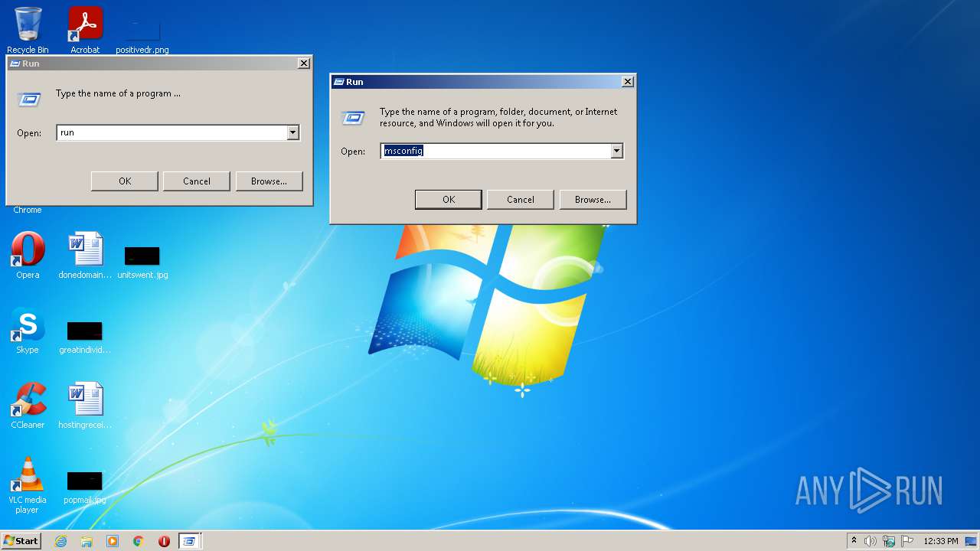This screenshot has height=551, width=980.
Task: Open the clock showing 12:33 PM
Action: [940, 541]
